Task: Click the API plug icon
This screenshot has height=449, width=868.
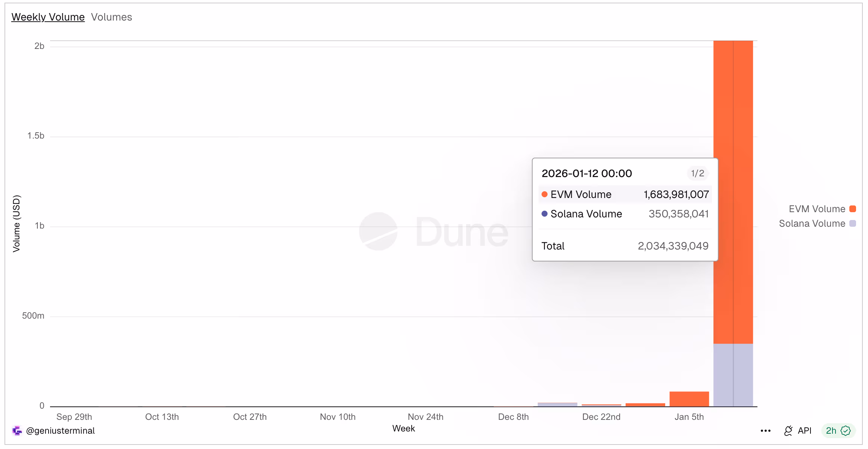Action: [788, 431]
